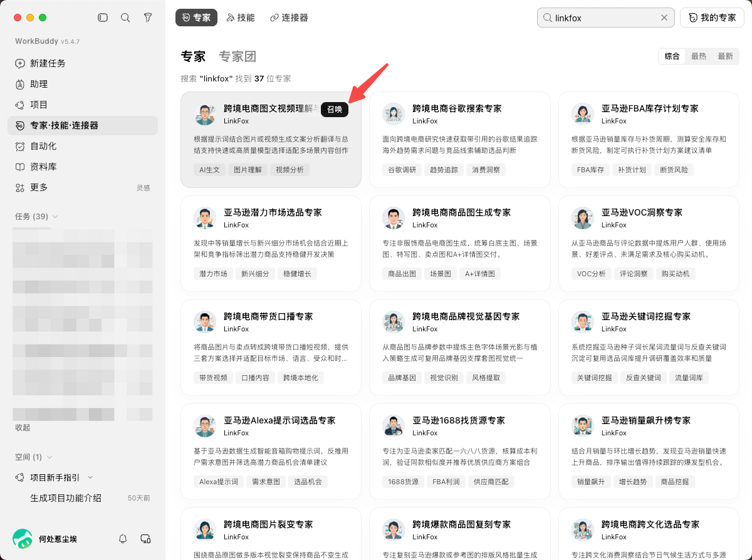Open 跨境爆款商品图复刻专家 card title
This screenshot has height=560, width=752.
click(462, 524)
